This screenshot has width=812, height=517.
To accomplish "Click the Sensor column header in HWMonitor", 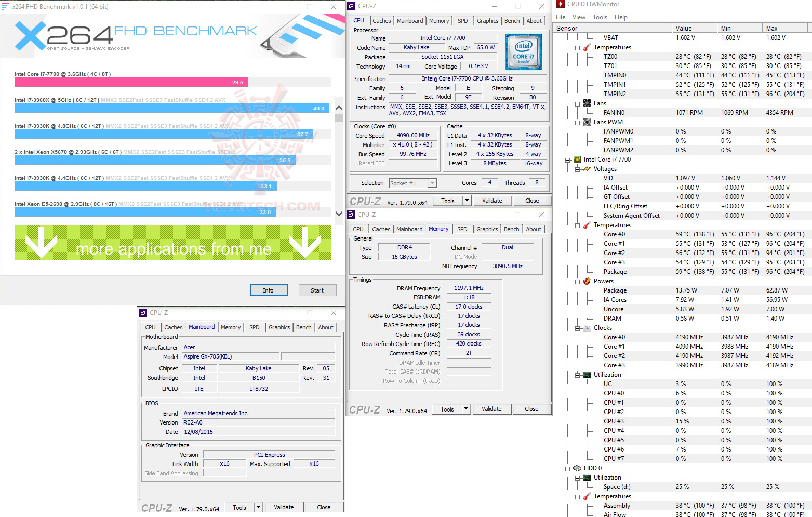I will pos(613,29).
